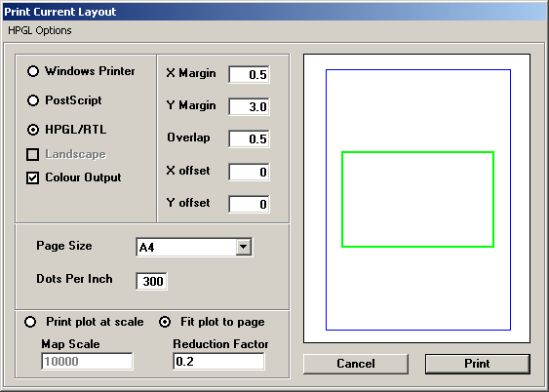Click the Dots Per Inch field
This screenshot has width=549, height=392.
(151, 281)
